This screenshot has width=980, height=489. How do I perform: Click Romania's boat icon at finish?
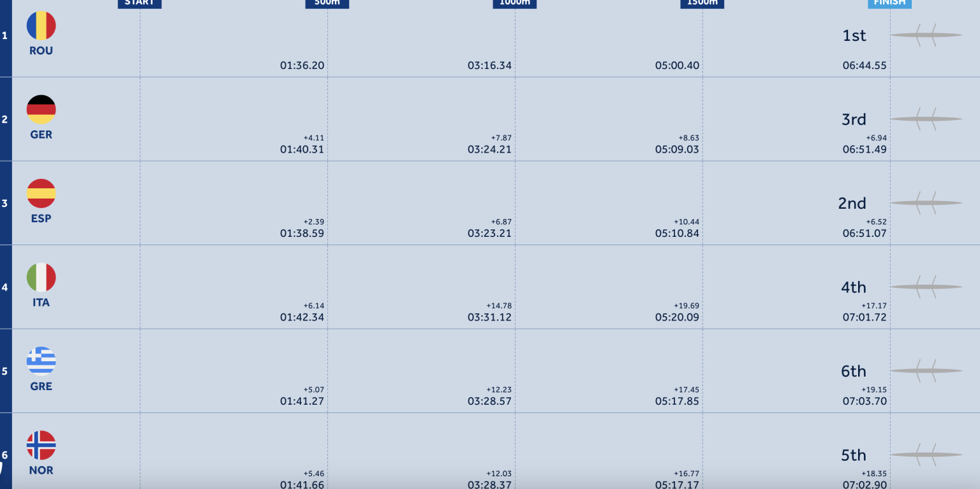pos(926,35)
